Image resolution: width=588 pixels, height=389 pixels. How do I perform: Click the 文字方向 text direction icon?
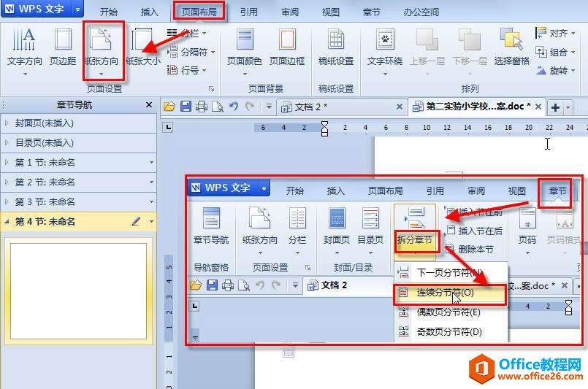pyautogui.click(x=24, y=39)
